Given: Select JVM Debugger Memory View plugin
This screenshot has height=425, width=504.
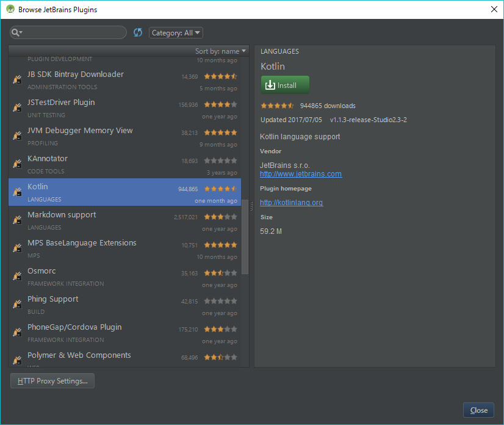Looking at the screenshot, I should 124,136.
